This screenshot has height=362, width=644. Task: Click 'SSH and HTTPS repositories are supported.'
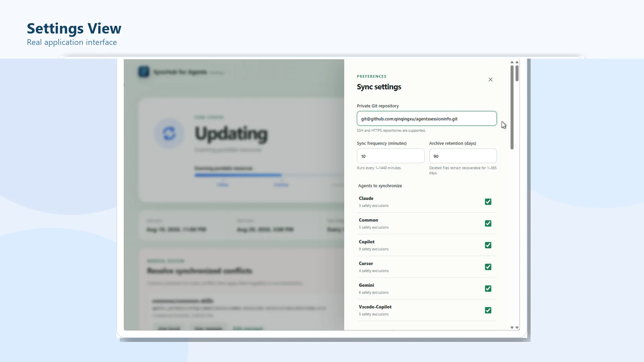(391, 131)
